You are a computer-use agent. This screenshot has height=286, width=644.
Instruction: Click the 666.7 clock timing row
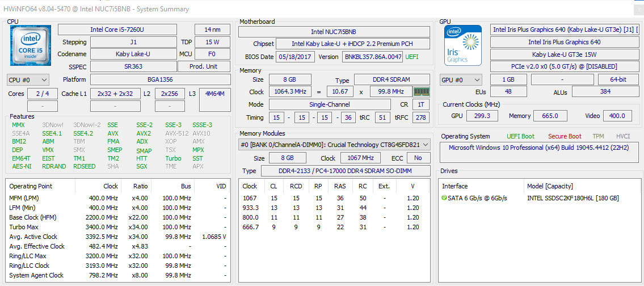pos(334,227)
